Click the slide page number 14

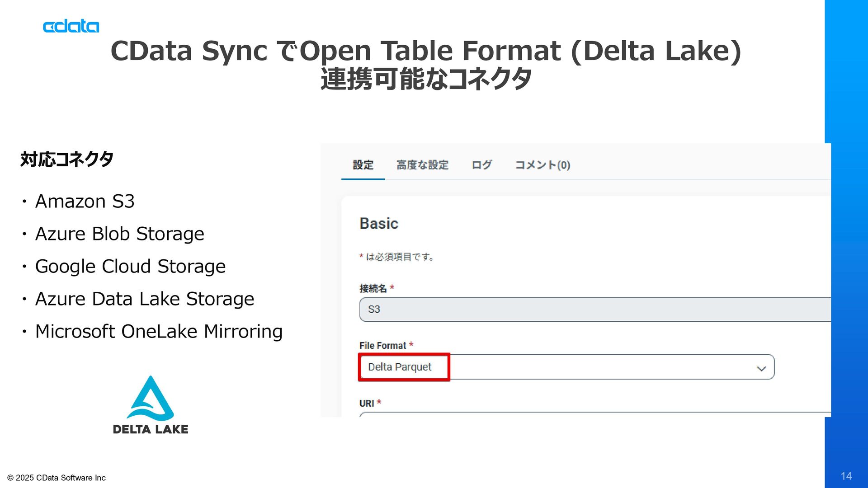pyautogui.click(x=846, y=476)
